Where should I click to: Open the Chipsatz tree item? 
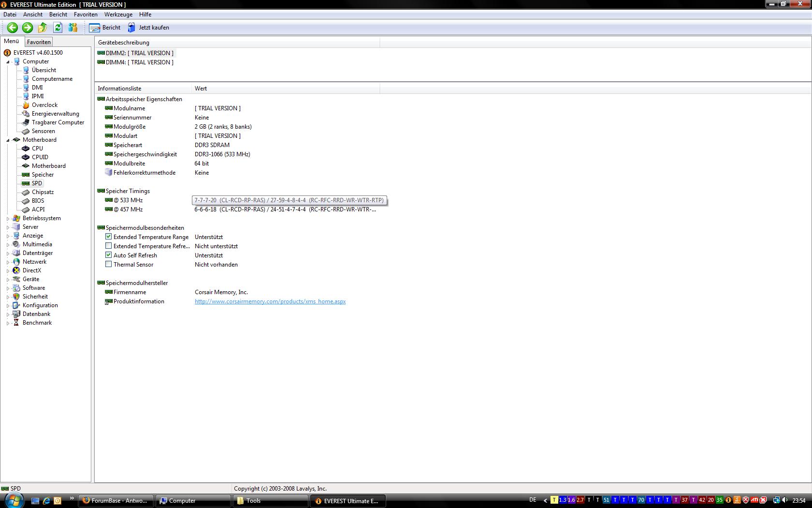(x=43, y=192)
